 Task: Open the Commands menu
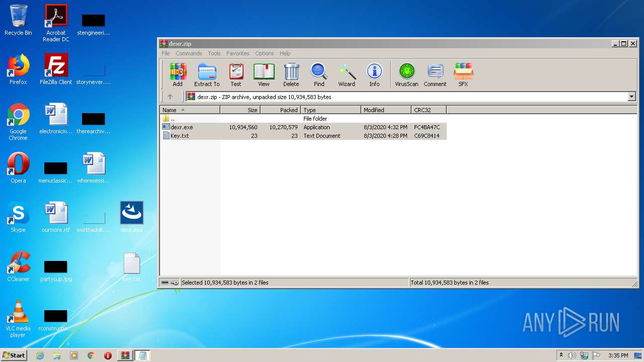(x=189, y=53)
